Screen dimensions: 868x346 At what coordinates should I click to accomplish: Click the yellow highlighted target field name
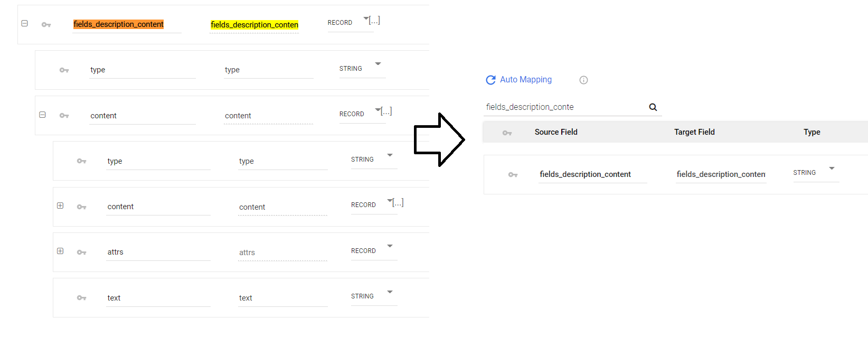pyautogui.click(x=254, y=25)
